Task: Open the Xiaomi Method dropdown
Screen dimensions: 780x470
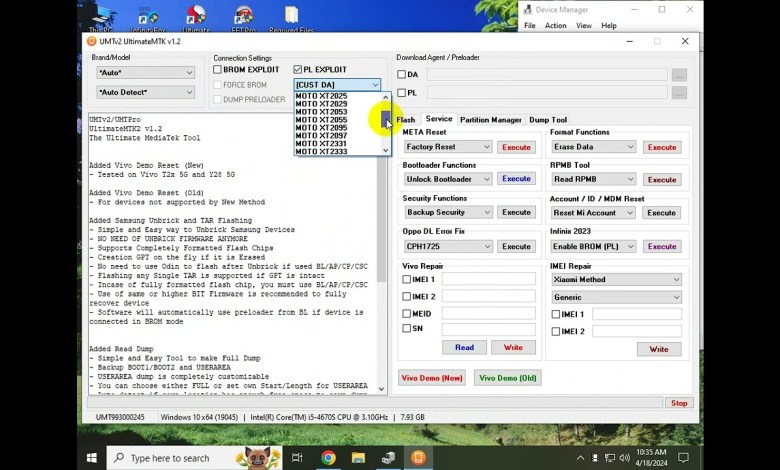Action: click(617, 280)
